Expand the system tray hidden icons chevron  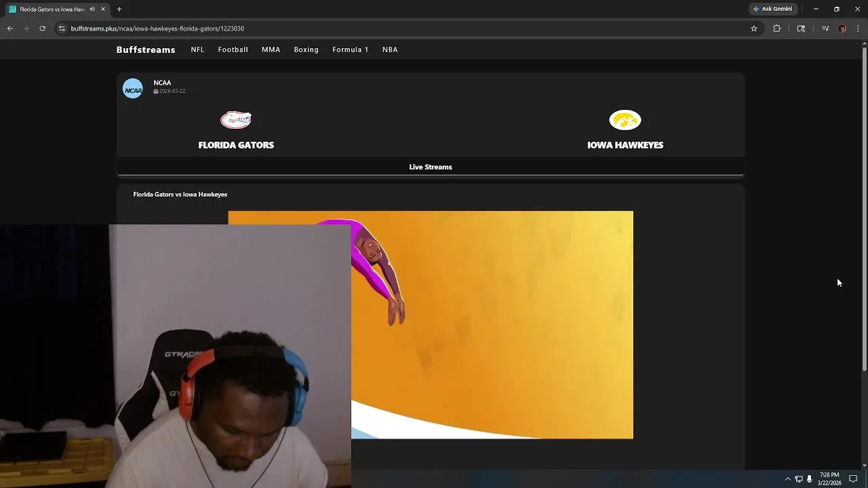tap(788, 479)
